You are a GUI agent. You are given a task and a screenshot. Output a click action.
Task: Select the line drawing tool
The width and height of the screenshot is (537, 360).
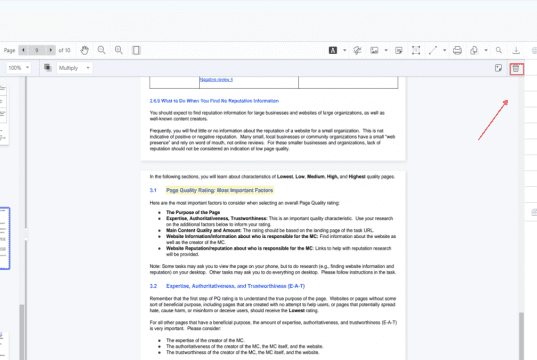click(433, 50)
